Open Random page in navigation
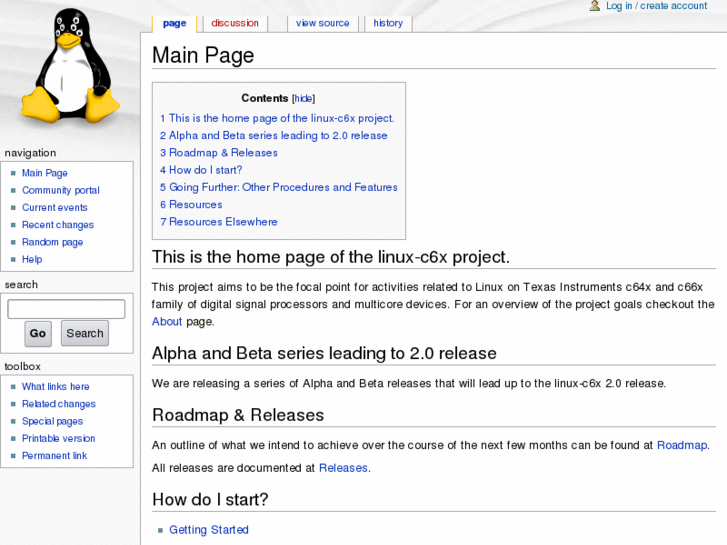727x545 pixels. coord(52,242)
